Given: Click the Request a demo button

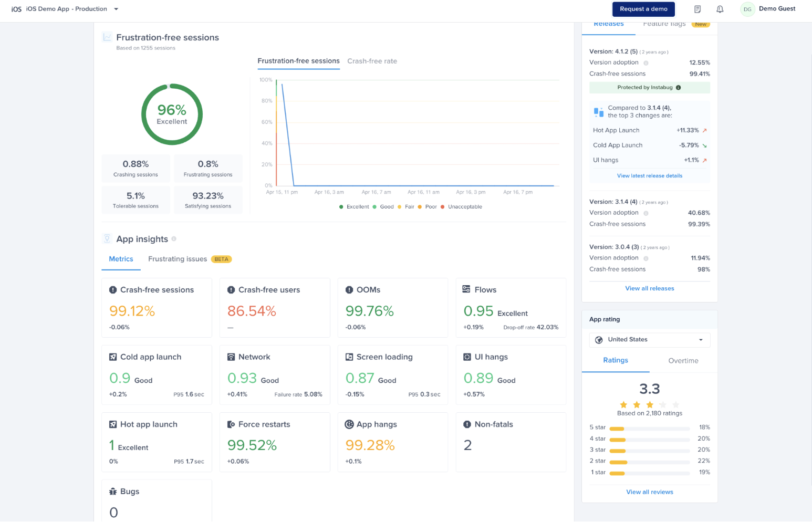Looking at the screenshot, I should pyautogui.click(x=643, y=9).
